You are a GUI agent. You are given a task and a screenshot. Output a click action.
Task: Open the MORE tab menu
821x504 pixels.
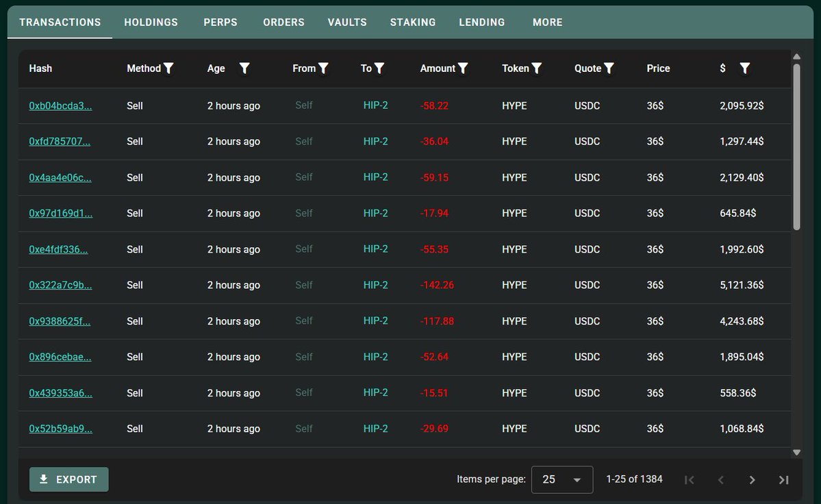548,23
